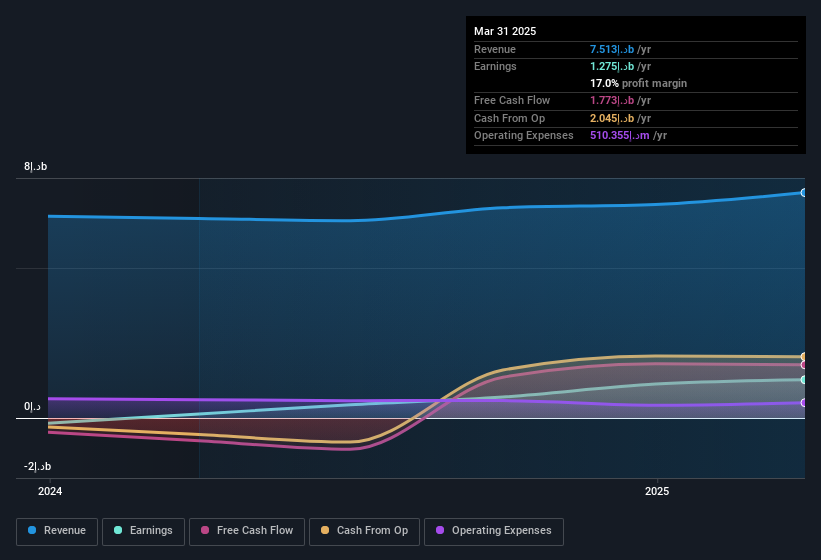821x560 pixels.
Task: Click the Cash From Op tooltip label
Action: click(509, 118)
